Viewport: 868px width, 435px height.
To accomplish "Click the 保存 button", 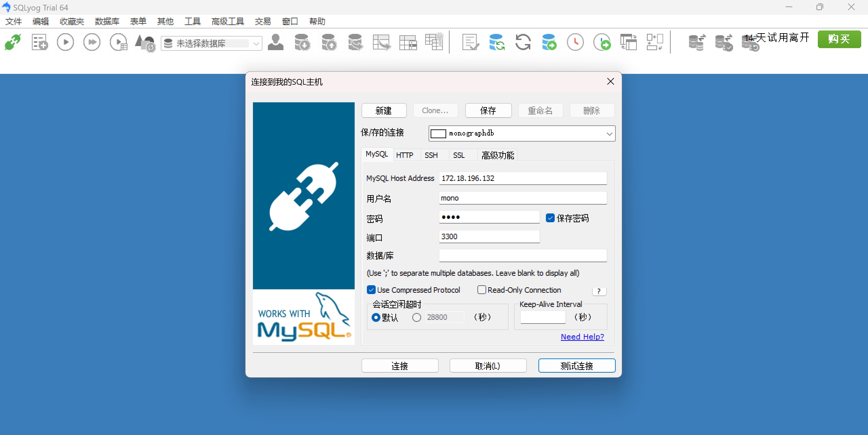I will tap(488, 110).
